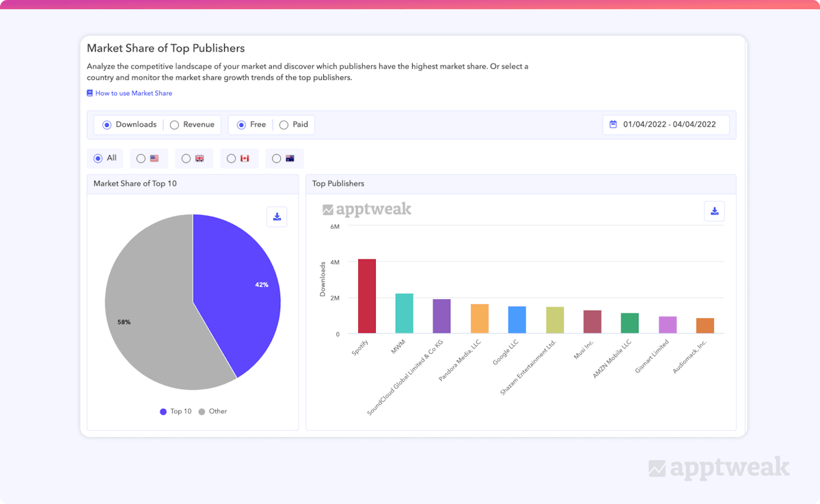The image size is (820, 504).
Task: Download the Top Publishers bar chart
Action: (715, 211)
